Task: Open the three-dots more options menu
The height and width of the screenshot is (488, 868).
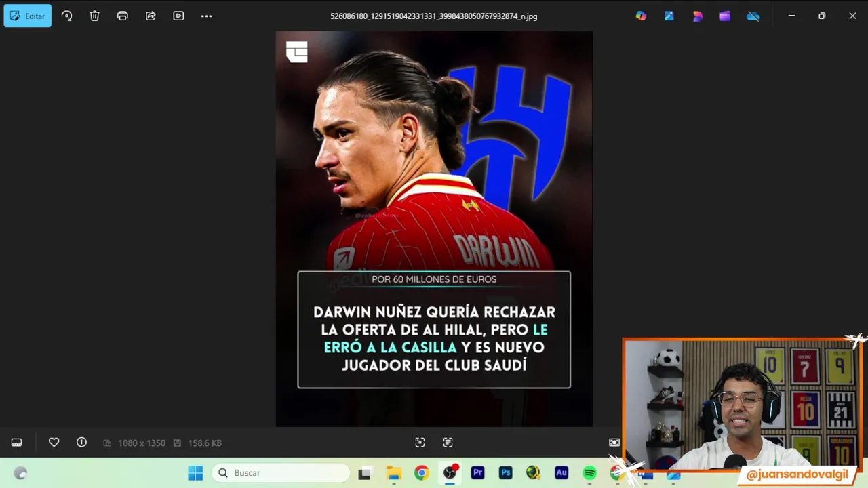Action: click(x=207, y=16)
